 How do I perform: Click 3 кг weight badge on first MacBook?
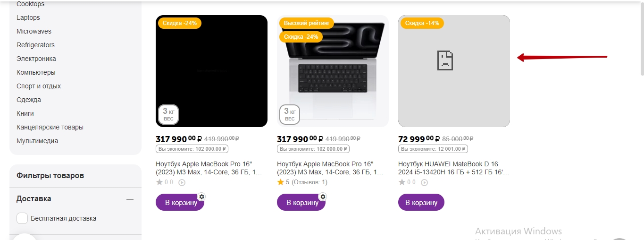[168, 114]
